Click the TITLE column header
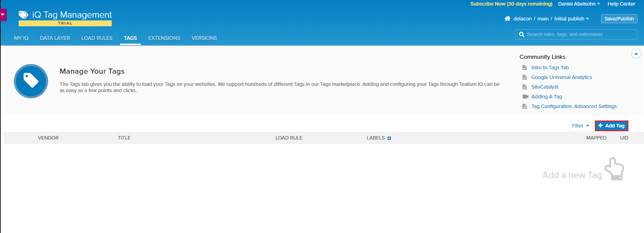This screenshot has width=644, height=233. click(x=124, y=138)
